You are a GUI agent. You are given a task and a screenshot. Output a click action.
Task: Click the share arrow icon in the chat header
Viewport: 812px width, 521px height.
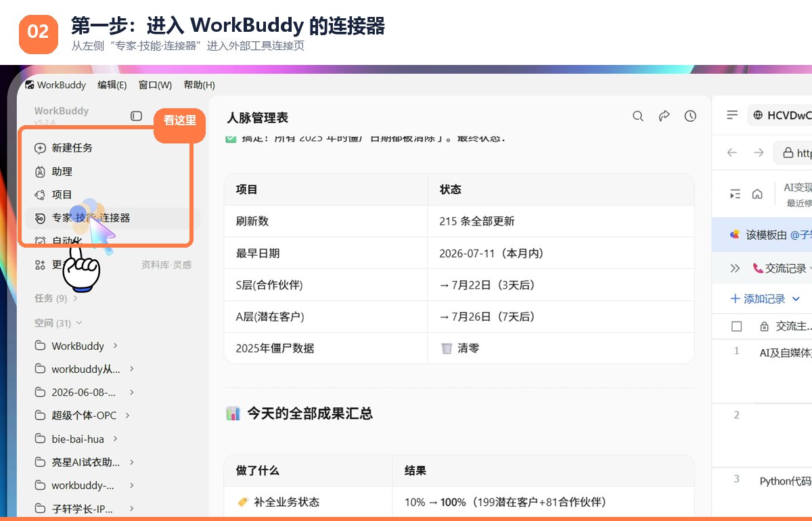click(x=664, y=116)
